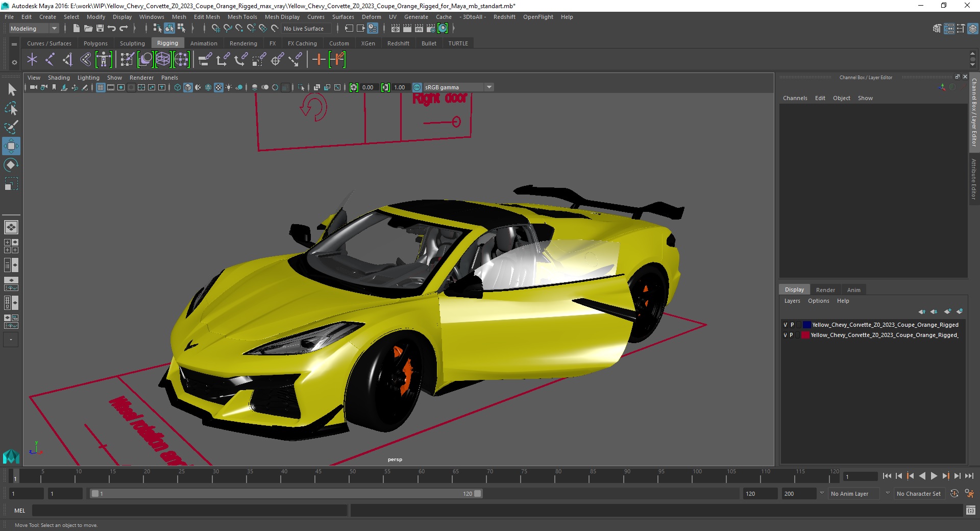Image resolution: width=980 pixels, height=531 pixels.
Task: Open the Modeling menu set dropdown
Action: 34,29
